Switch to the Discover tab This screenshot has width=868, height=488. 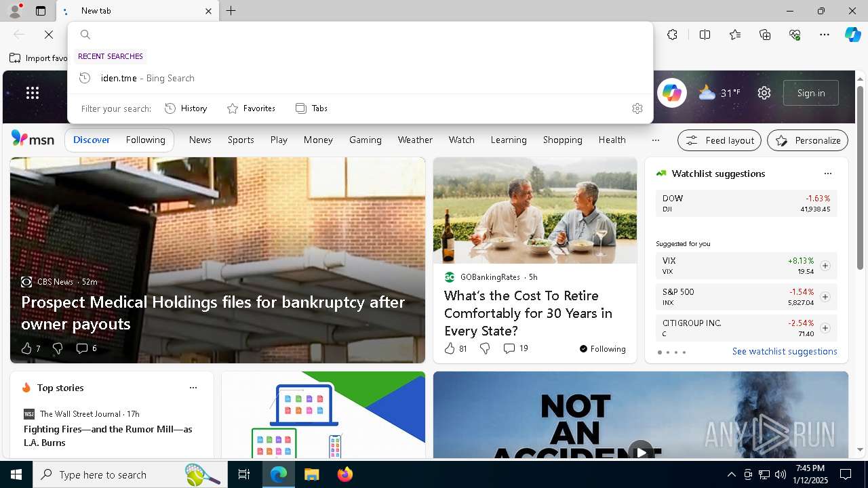[92, 140]
